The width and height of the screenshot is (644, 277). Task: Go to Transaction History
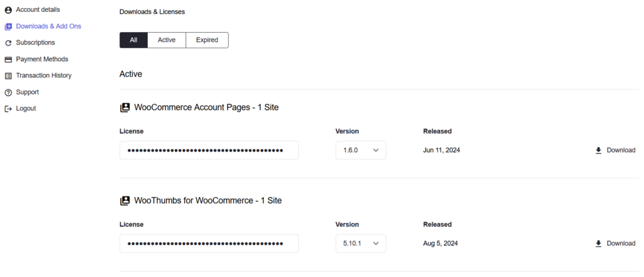43,76
